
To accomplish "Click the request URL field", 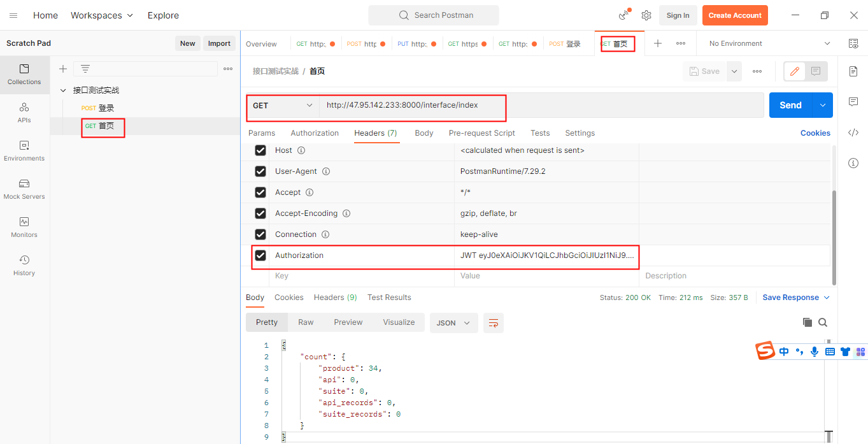I will pos(541,105).
